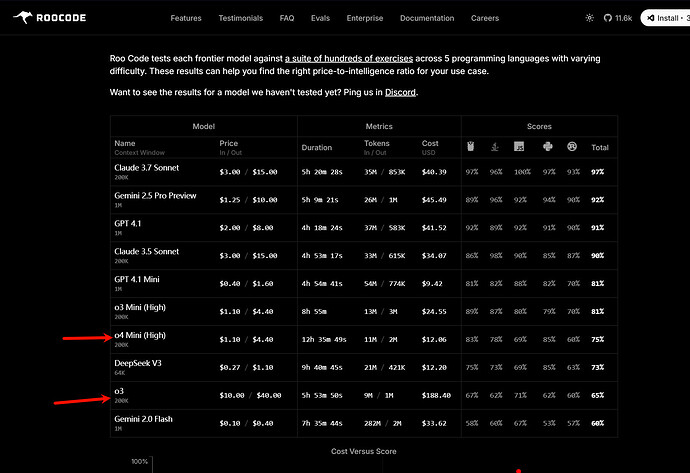Follow the 'a suite of hundreds of exercises' link
This screenshot has height=473, width=690.
[349, 59]
